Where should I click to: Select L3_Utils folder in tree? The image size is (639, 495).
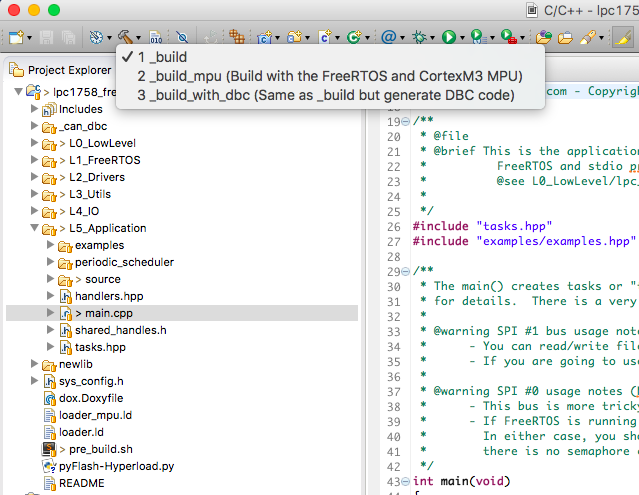[90, 194]
